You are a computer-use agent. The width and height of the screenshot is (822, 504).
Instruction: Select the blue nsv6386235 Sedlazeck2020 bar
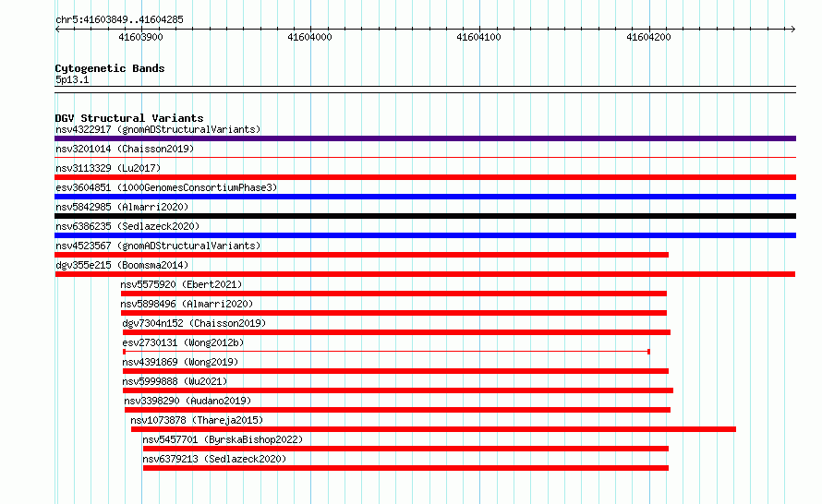(425, 235)
